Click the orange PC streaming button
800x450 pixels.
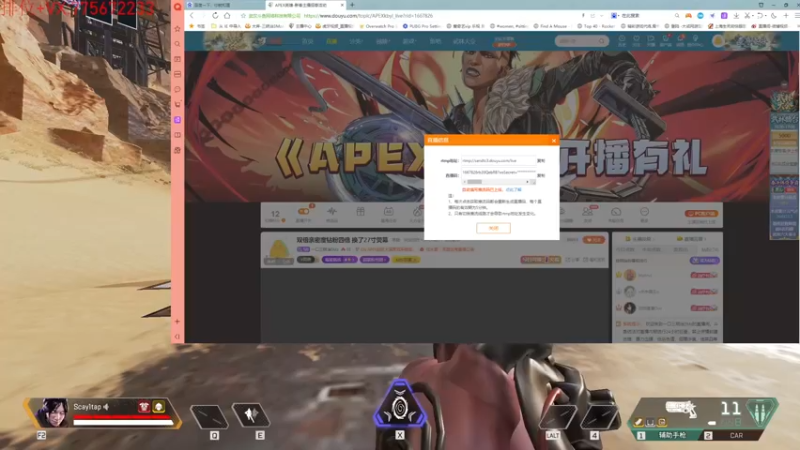tap(702, 213)
